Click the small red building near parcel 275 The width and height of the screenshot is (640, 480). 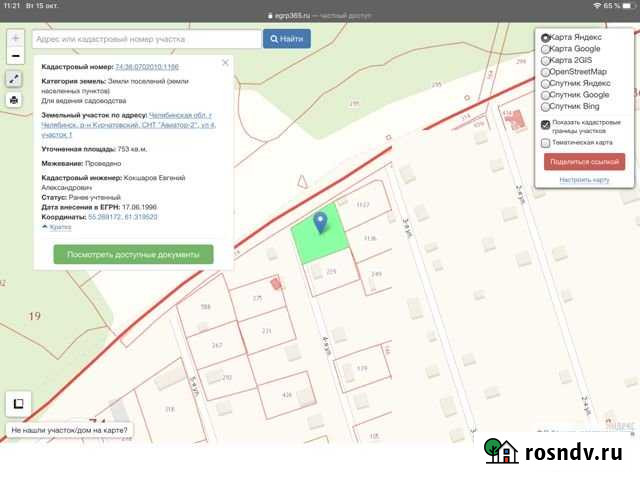tap(276, 283)
